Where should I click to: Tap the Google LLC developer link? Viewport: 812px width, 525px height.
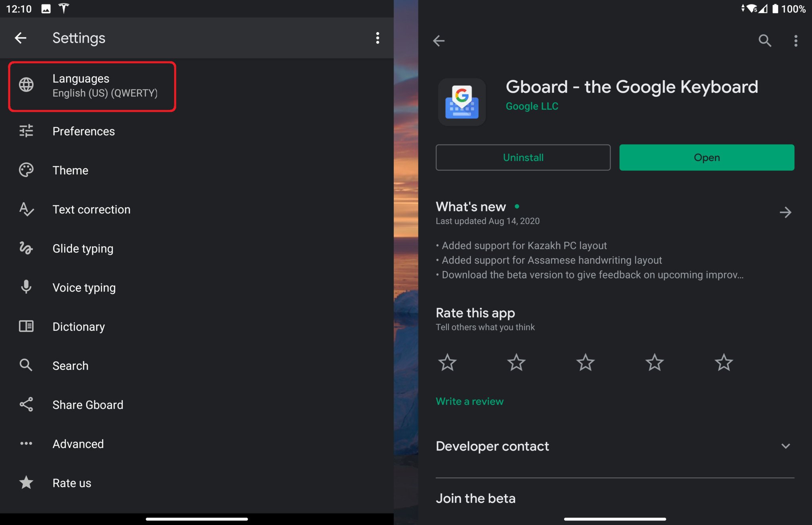click(532, 106)
